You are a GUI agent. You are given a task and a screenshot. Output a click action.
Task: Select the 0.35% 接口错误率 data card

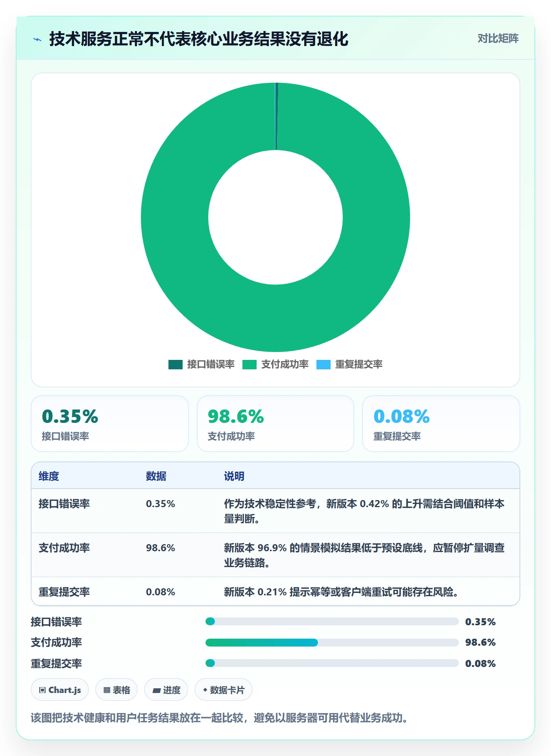pyautogui.click(x=110, y=424)
